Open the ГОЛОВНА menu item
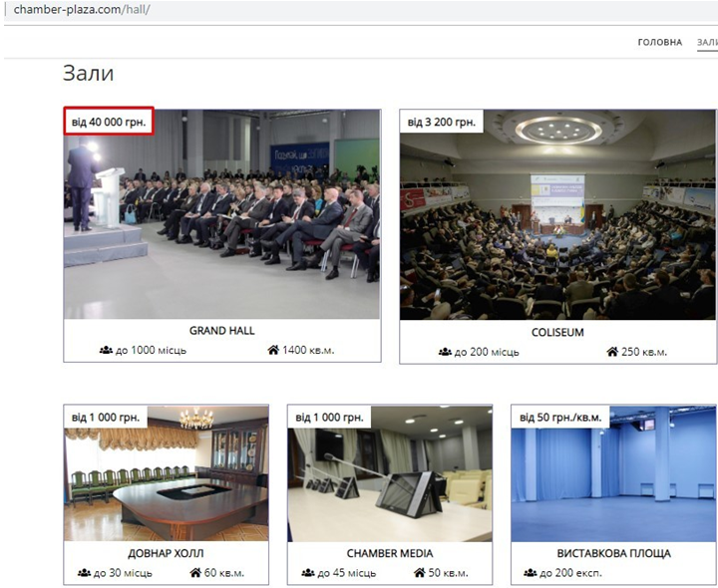 659,42
